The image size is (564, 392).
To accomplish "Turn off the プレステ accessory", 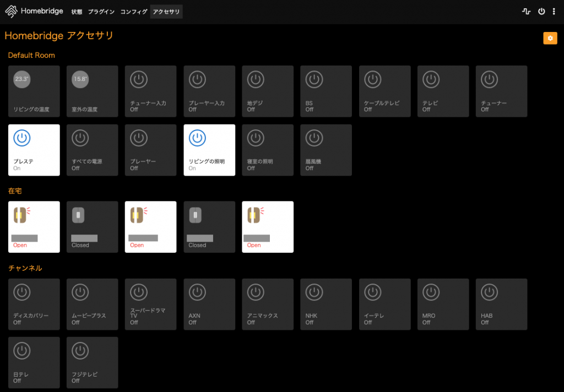I will [22, 138].
